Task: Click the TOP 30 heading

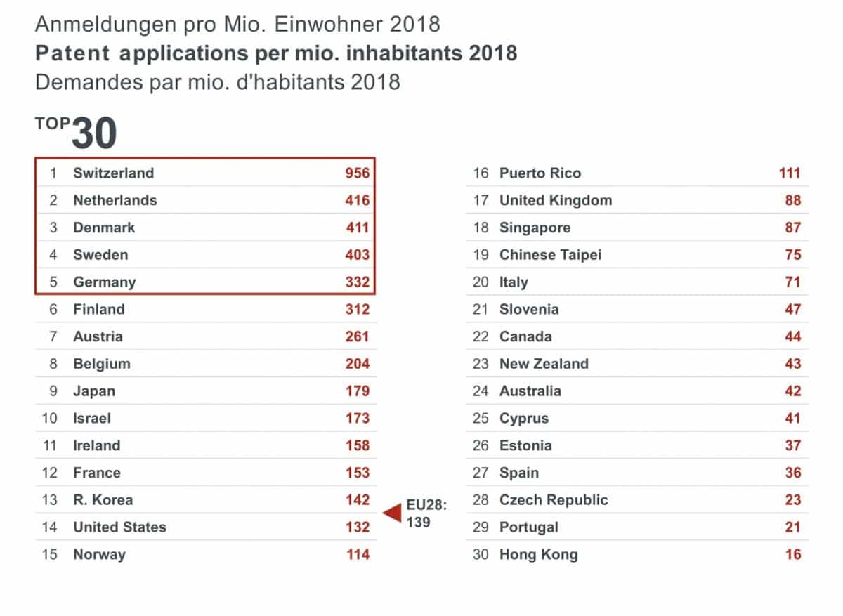Action: (76, 132)
